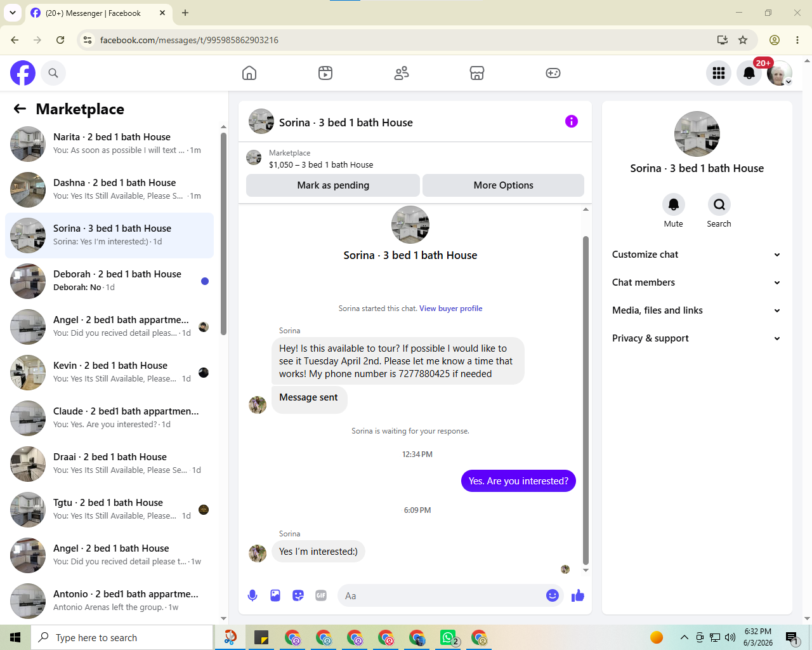The height and width of the screenshot is (650, 812).
Task: Select Sorina's 'Yes I'm interested:)' message
Action: 318,552
